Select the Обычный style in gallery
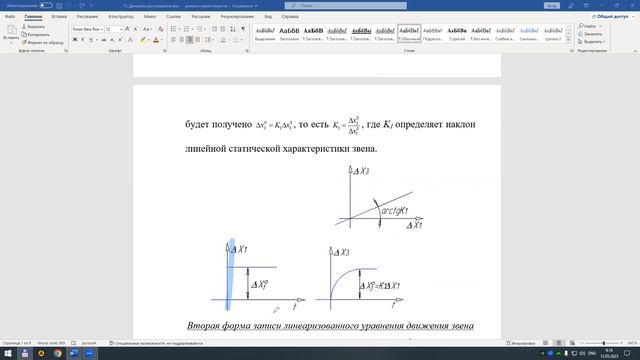This screenshot has height=360, width=640. click(409, 33)
